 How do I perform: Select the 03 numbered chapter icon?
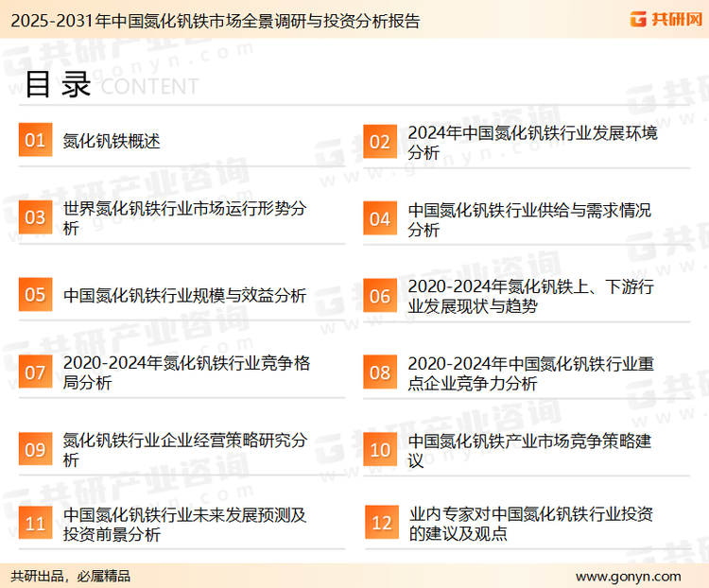[x=35, y=217]
